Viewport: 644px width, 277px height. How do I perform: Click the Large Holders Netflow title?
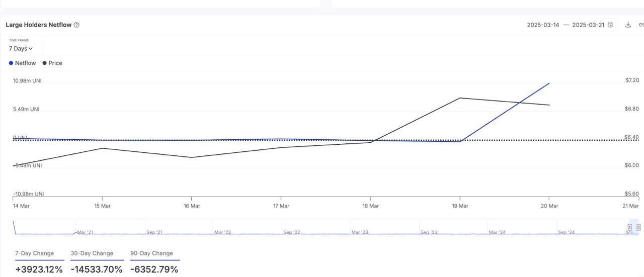(38, 25)
